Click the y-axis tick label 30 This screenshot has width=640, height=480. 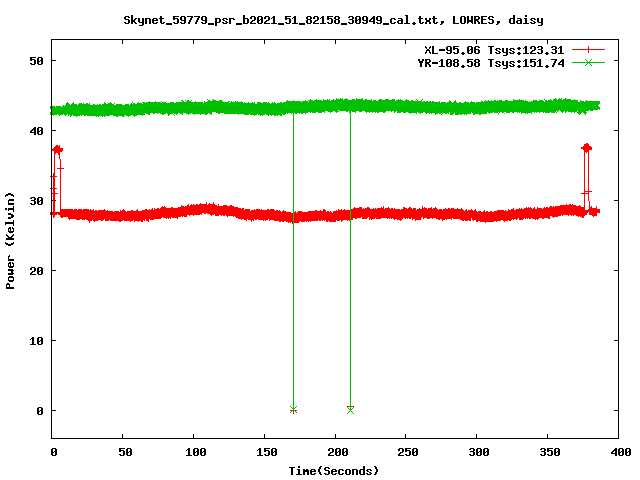[36, 201]
